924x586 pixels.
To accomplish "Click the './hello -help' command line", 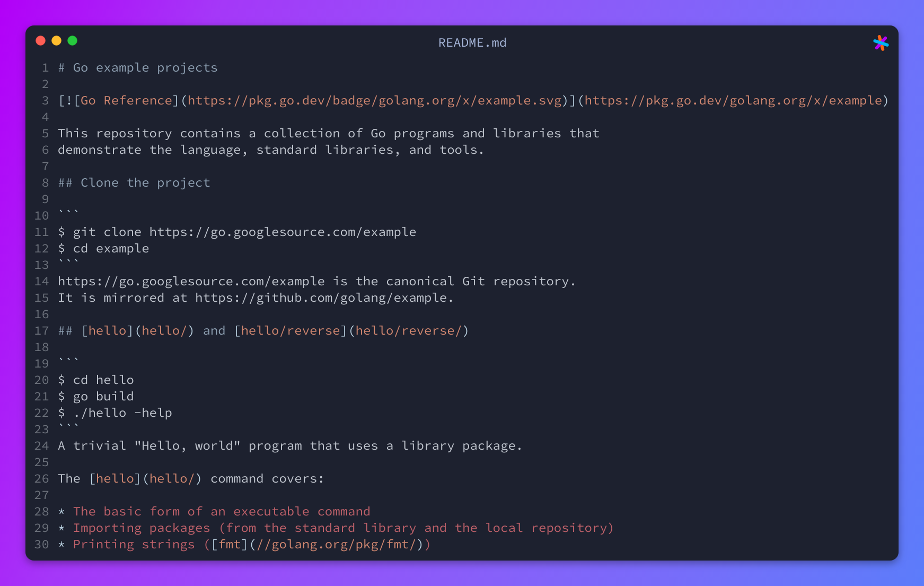I will (115, 413).
